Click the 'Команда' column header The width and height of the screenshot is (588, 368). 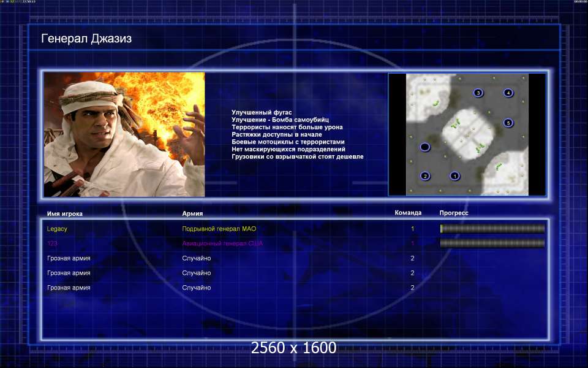pyautogui.click(x=408, y=213)
